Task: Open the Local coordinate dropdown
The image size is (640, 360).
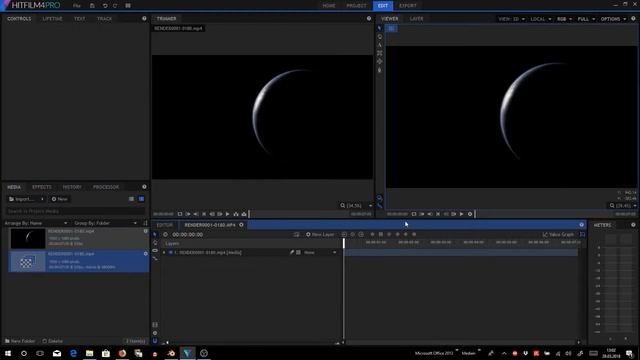Action: (x=541, y=19)
